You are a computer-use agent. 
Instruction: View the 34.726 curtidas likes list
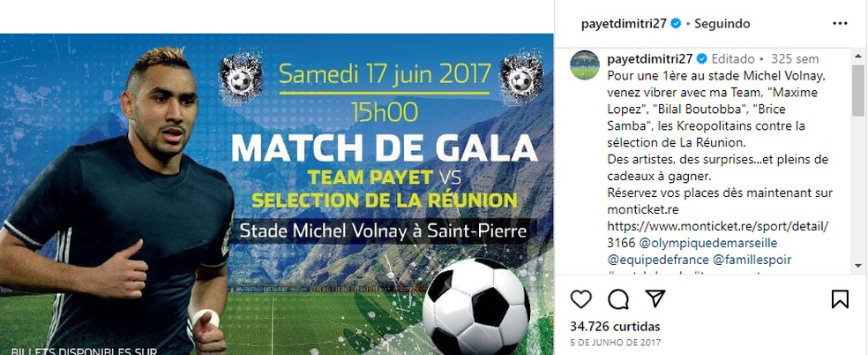[615, 326]
